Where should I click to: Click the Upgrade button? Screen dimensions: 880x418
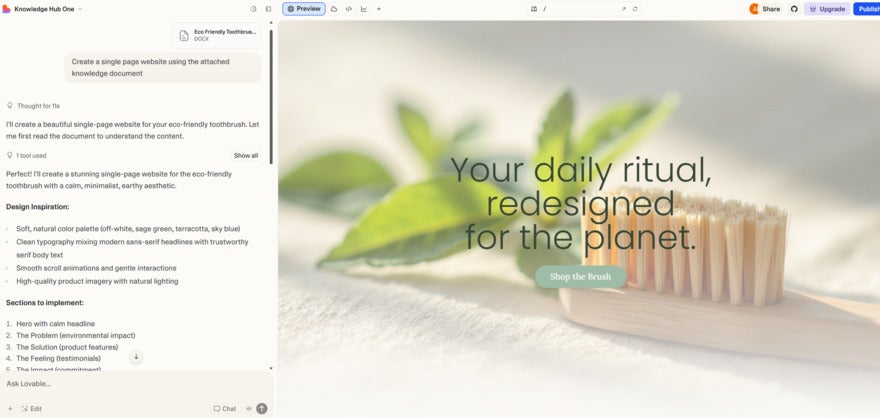coord(827,9)
